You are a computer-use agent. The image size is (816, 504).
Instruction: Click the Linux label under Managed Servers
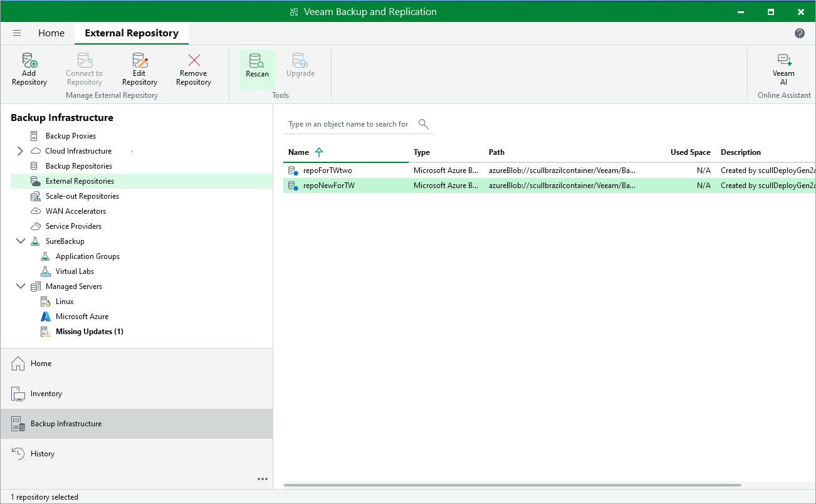pyautogui.click(x=65, y=302)
